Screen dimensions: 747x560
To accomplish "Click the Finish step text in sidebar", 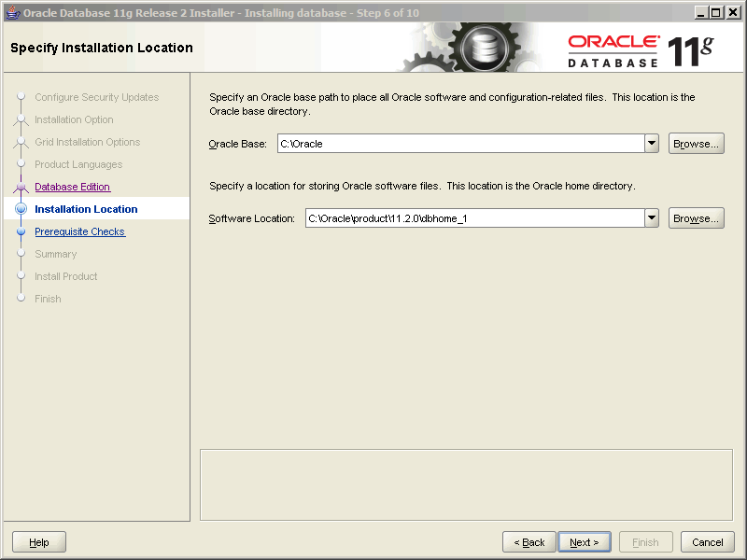I will point(48,299).
